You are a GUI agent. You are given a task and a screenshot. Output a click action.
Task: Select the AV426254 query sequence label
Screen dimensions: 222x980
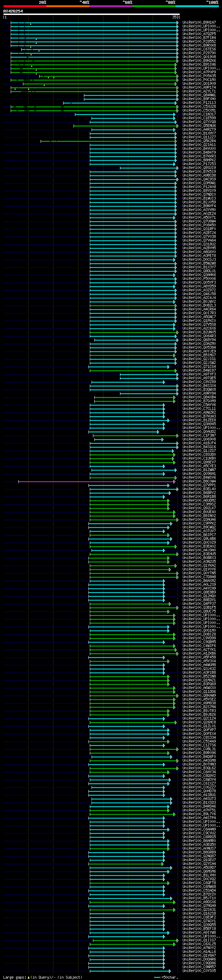click(x=13, y=11)
